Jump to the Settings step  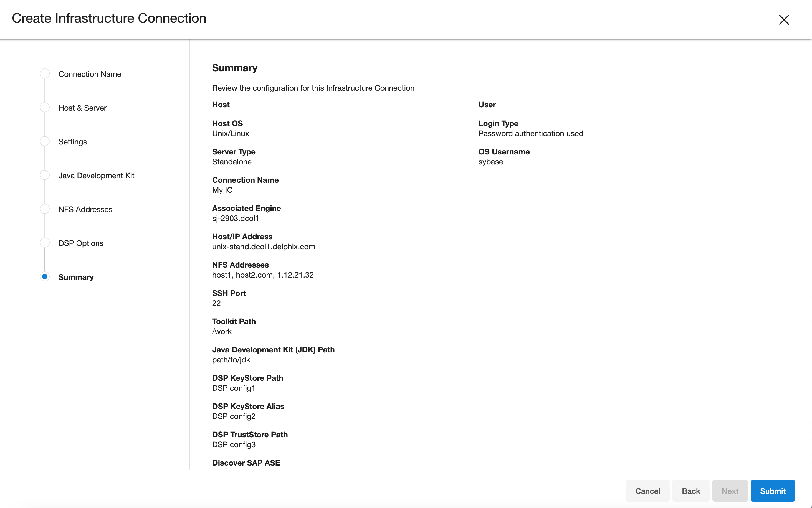[73, 142]
